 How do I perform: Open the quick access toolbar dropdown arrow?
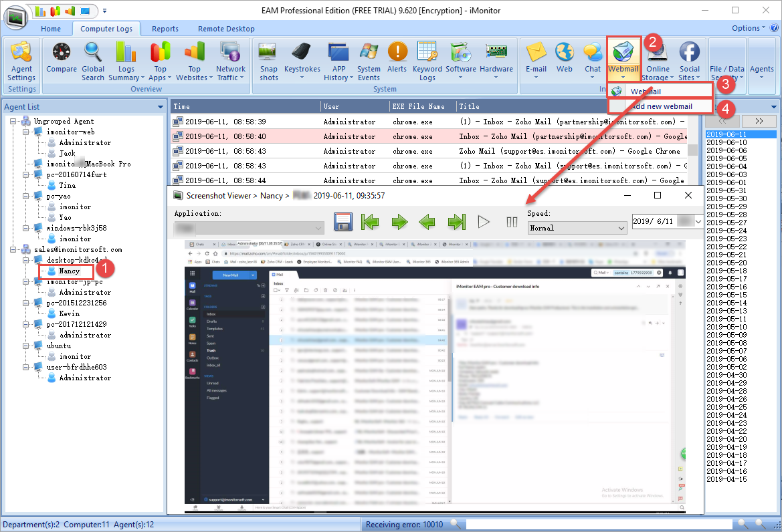(x=105, y=11)
